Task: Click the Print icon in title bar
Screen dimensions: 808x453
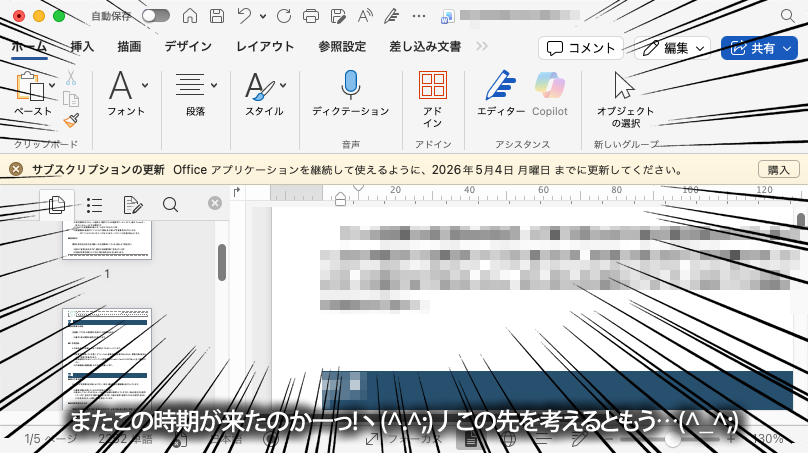Action: (x=311, y=16)
